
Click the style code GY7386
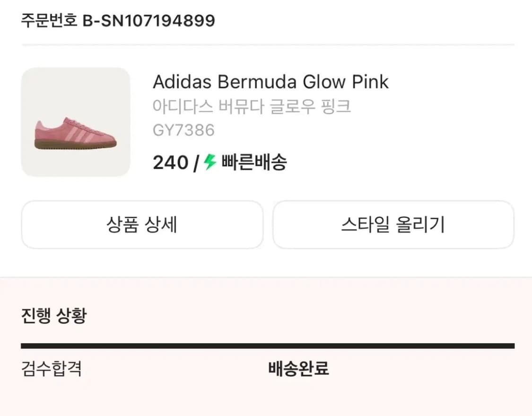(x=183, y=129)
